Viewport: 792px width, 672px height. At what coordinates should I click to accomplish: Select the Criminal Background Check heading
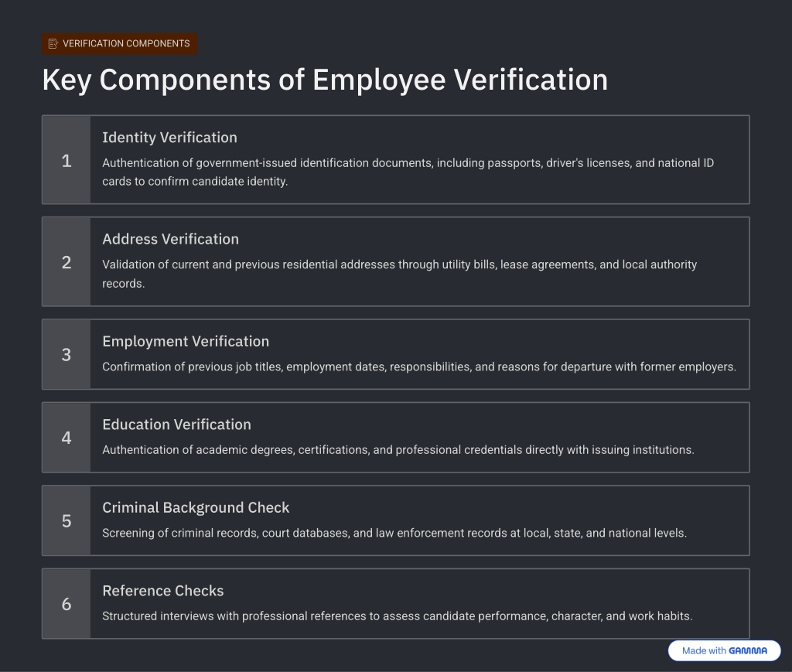coord(196,507)
